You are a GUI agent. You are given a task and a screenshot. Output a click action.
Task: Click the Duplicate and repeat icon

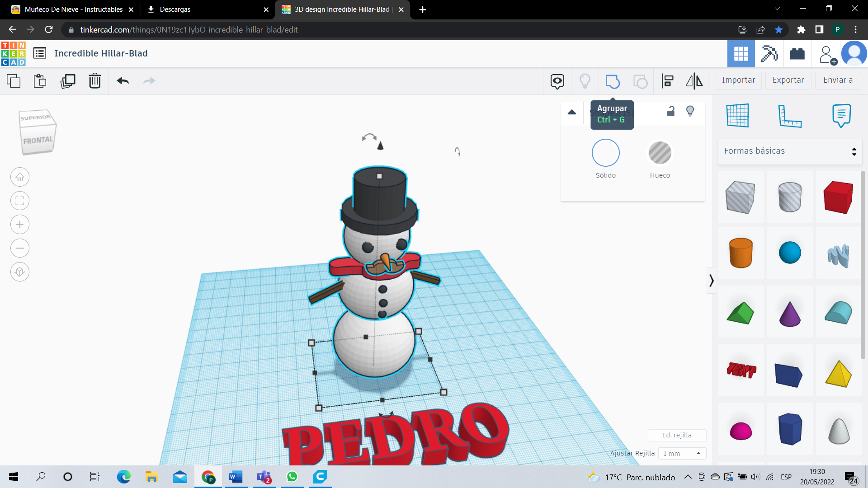[x=68, y=81]
